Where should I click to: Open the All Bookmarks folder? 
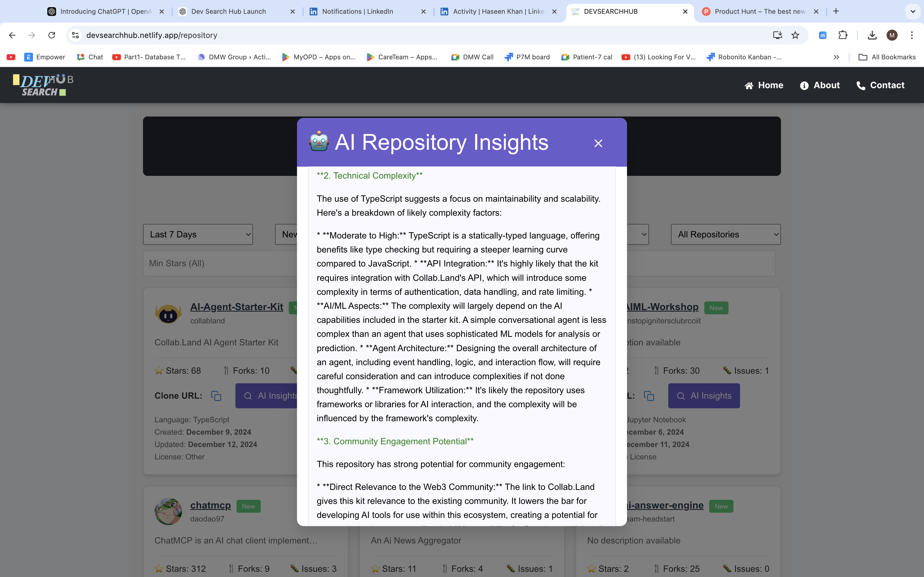click(887, 57)
